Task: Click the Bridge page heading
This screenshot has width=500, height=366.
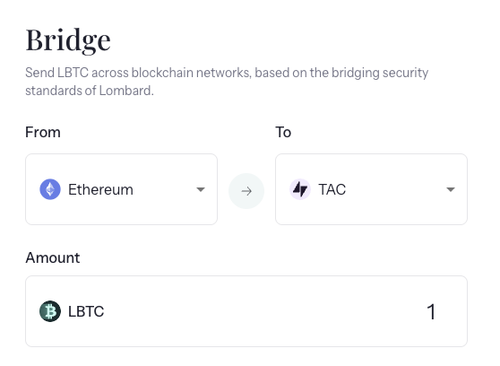Action: point(68,41)
